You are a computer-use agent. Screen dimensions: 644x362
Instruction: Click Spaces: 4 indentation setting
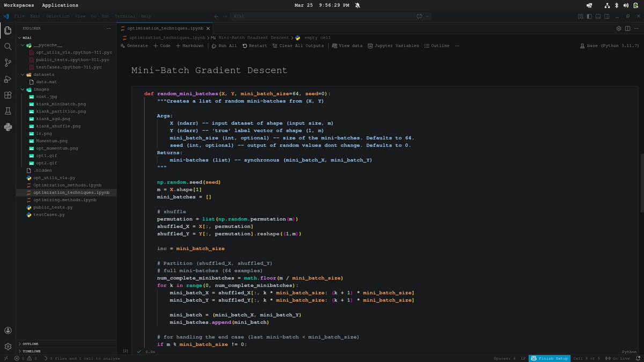[504, 358]
